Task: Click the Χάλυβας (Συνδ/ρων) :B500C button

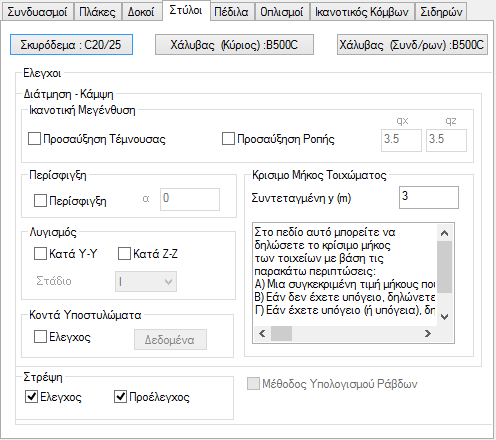Action: click(412, 45)
